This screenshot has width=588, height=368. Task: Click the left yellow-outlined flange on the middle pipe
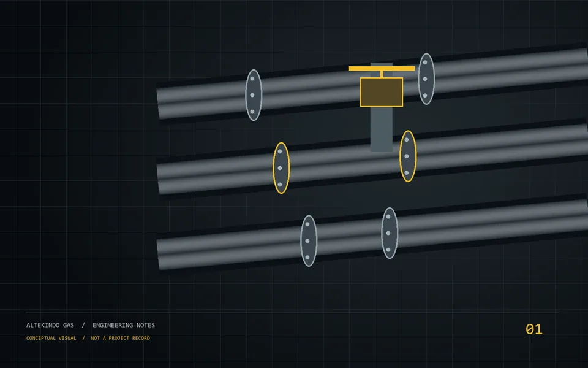coord(281,168)
